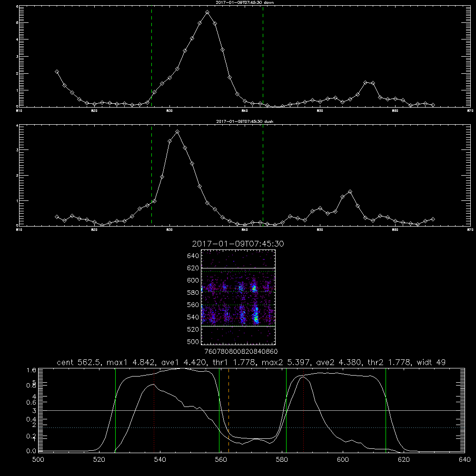Click the blue dotted horizontal threshold line

click(251, 427)
